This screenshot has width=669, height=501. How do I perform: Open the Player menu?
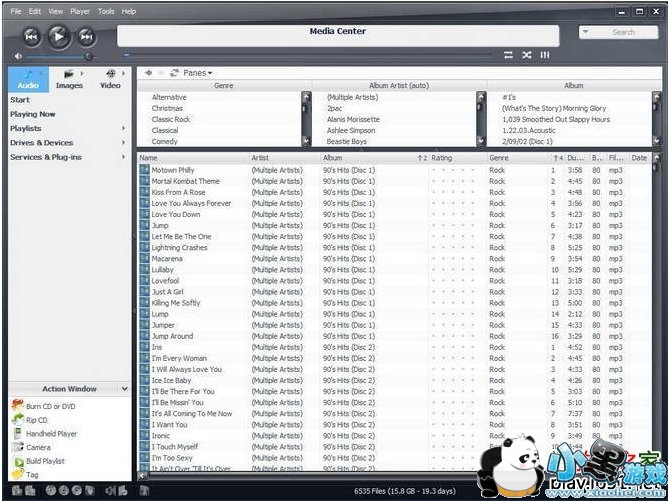click(80, 12)
